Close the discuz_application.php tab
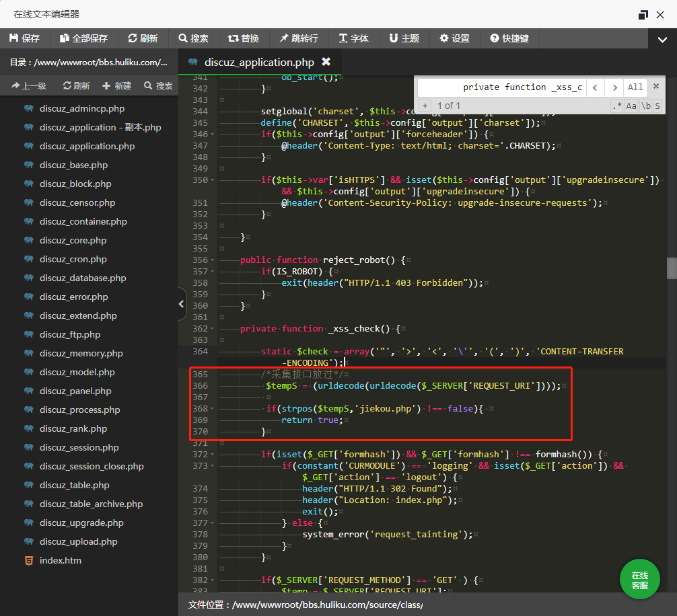677x616 pixels. pos(326,62)
